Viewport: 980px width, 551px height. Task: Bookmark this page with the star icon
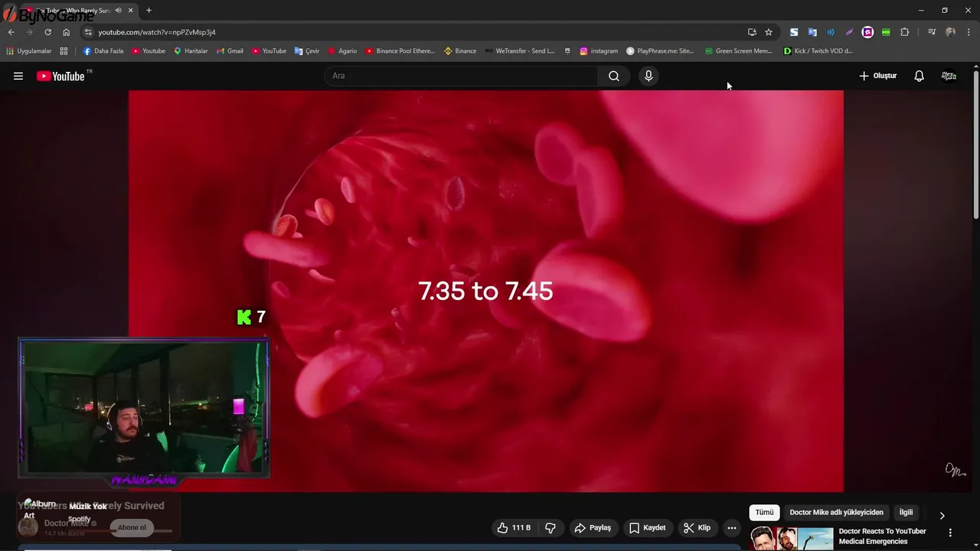pyautogui.click(x=769, y=32)
